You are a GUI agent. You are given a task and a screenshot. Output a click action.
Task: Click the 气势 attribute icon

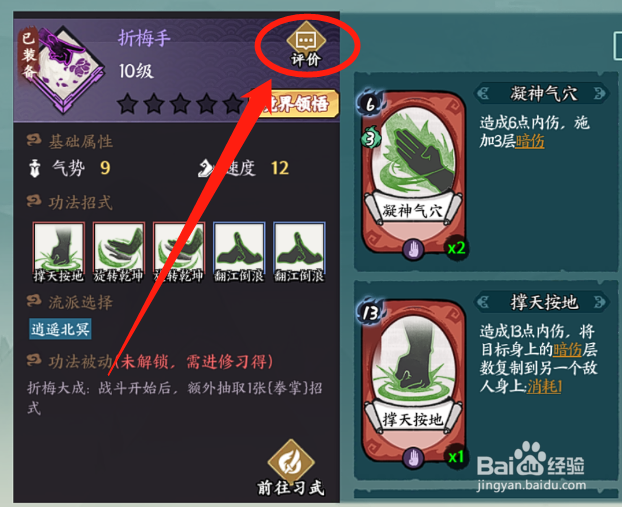[x=35, y=168]
